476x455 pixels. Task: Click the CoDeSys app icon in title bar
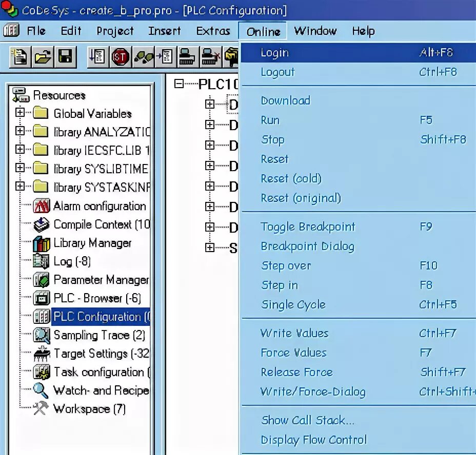click(x=9, y=9)
